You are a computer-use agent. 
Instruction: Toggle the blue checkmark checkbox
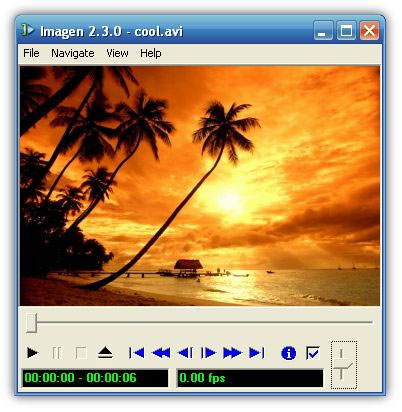click(313, 353)
